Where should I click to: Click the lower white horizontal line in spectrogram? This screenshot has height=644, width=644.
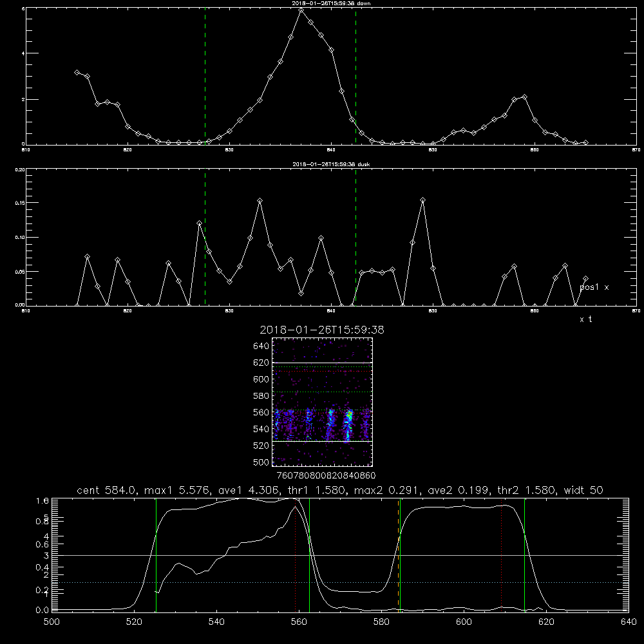(x=323, y=442)
